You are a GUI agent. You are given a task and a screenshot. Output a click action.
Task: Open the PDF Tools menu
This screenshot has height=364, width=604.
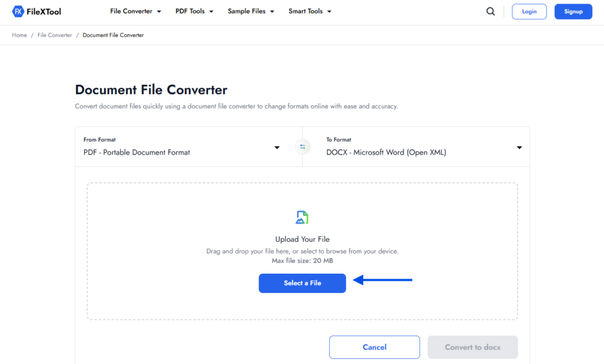coord(194,11)
